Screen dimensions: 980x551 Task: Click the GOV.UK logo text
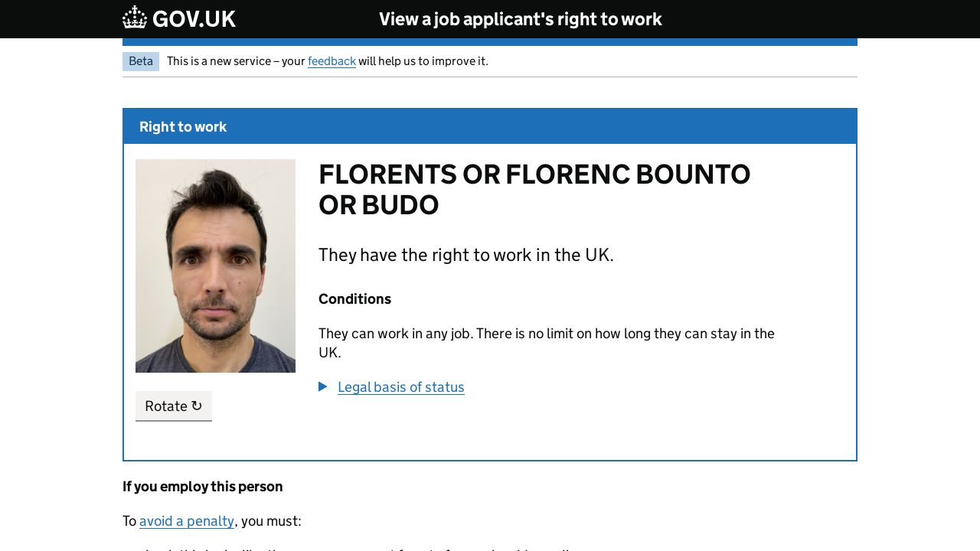coord(194,19)
